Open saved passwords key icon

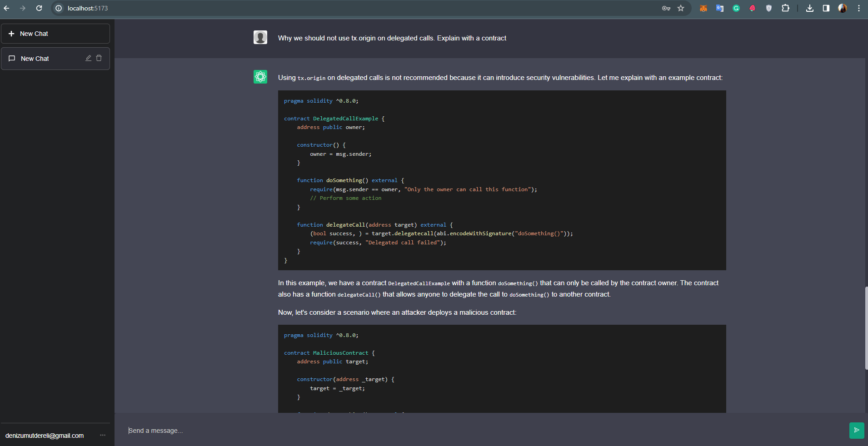pos(666,8)
